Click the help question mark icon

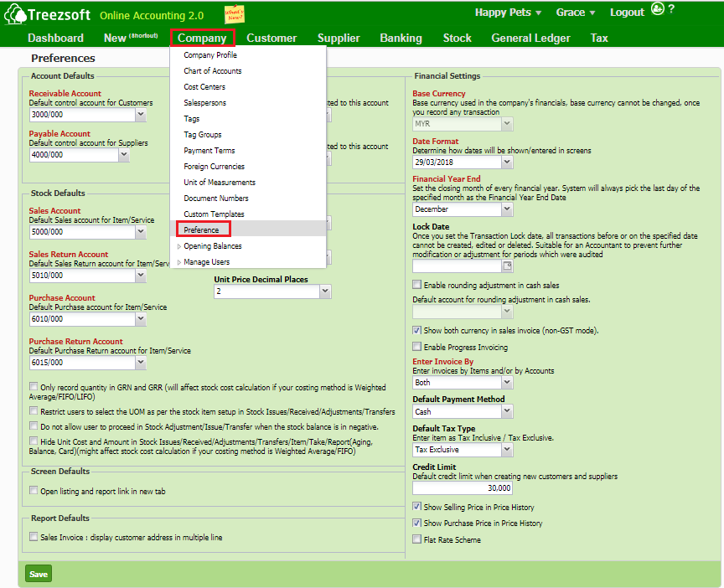click(x=671, y=11)
